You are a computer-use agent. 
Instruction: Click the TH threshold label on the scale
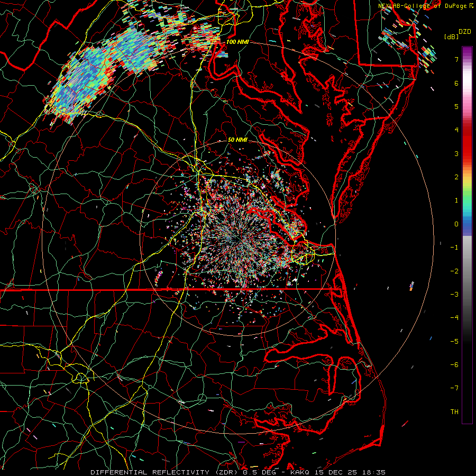(x=454, y=412)
